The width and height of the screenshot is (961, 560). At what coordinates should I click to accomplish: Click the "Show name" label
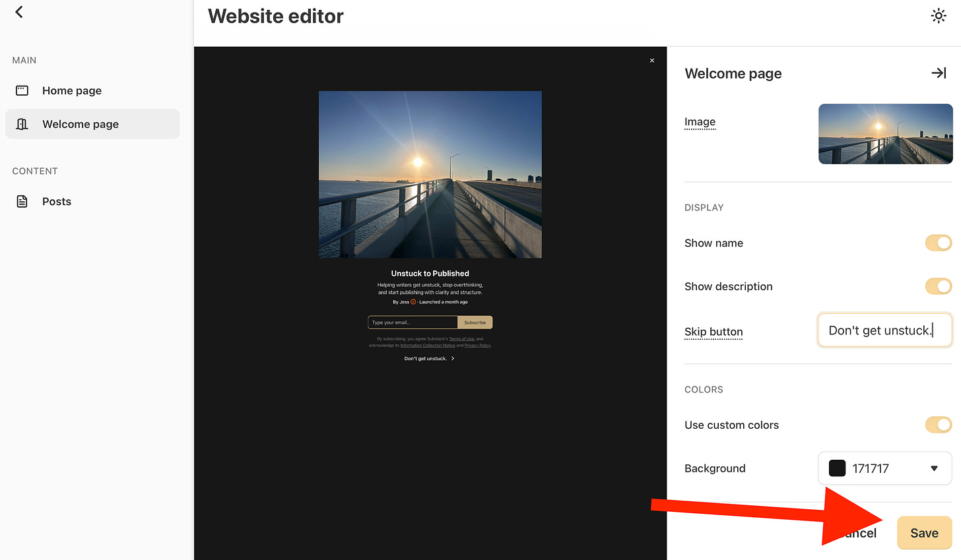713,243
